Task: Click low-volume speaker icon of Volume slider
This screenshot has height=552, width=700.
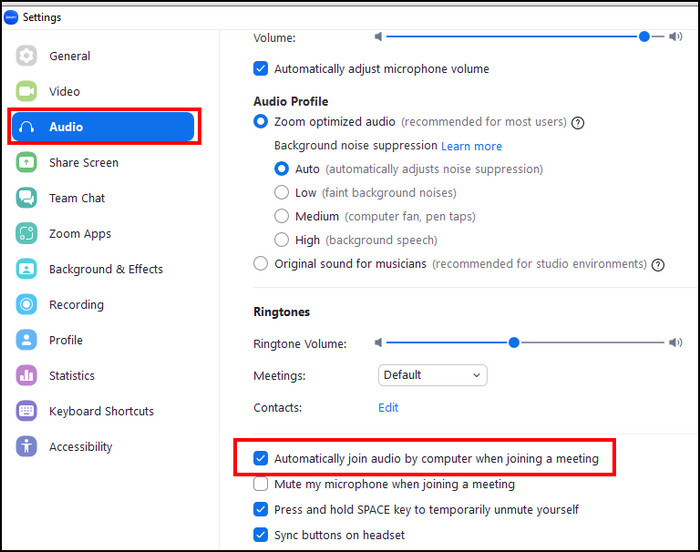Action: pos(379,37)
